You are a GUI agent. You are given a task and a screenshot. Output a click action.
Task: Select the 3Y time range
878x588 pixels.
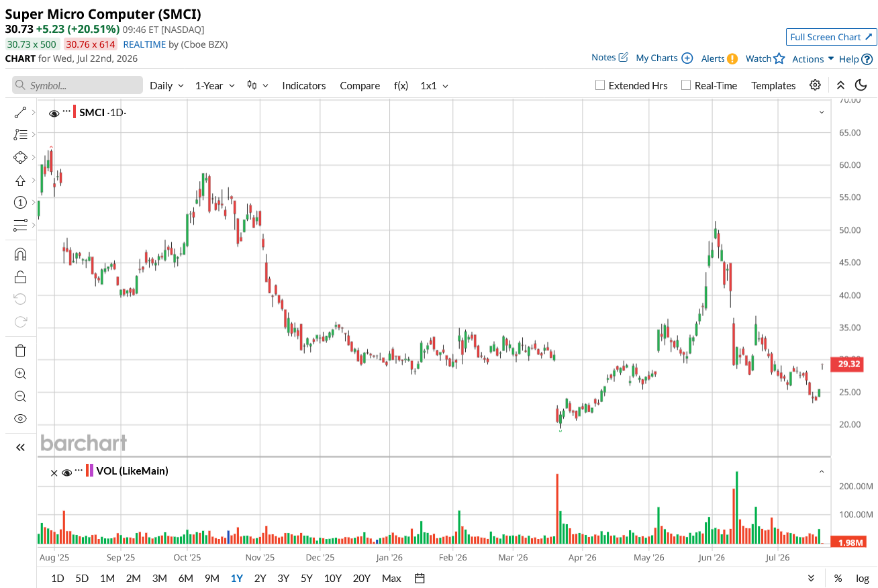pos(283,578)
